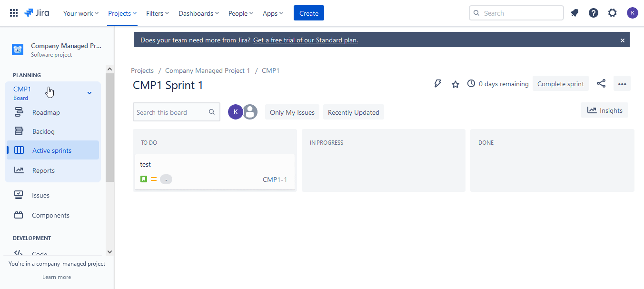
Task: Open the help question mark icon
Action: 594,13
